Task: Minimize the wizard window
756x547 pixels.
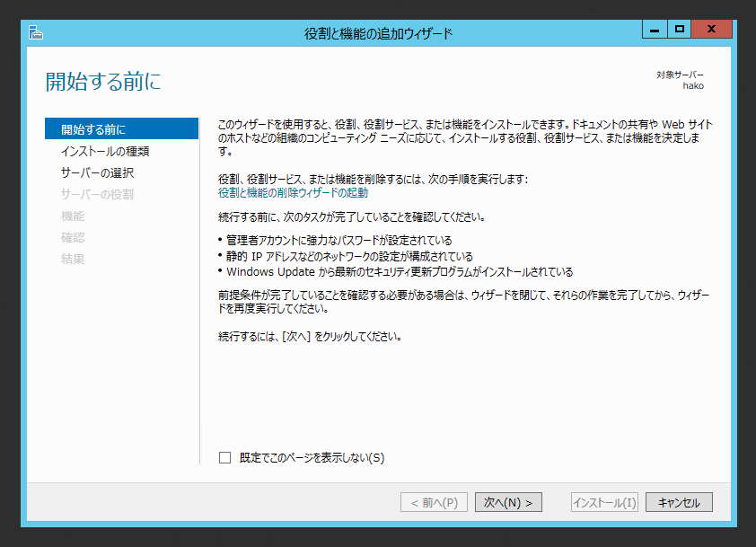Action: click(x=655, y=29)
